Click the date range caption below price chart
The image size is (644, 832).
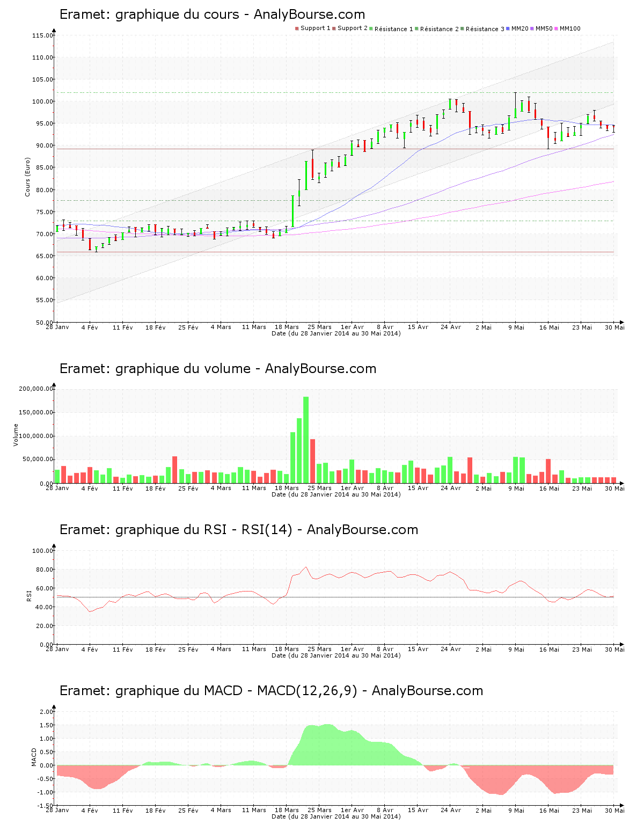click(336, 333)
